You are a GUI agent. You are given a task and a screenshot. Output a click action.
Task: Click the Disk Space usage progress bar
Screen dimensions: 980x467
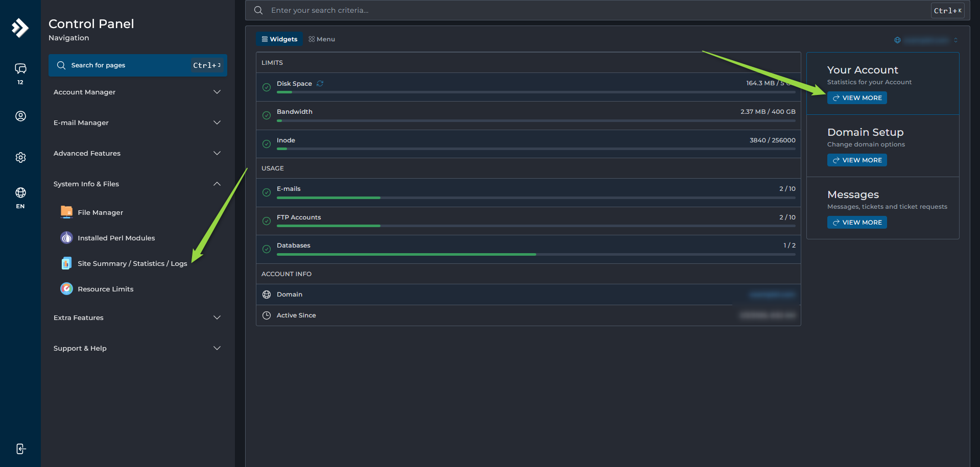(536, 92)
